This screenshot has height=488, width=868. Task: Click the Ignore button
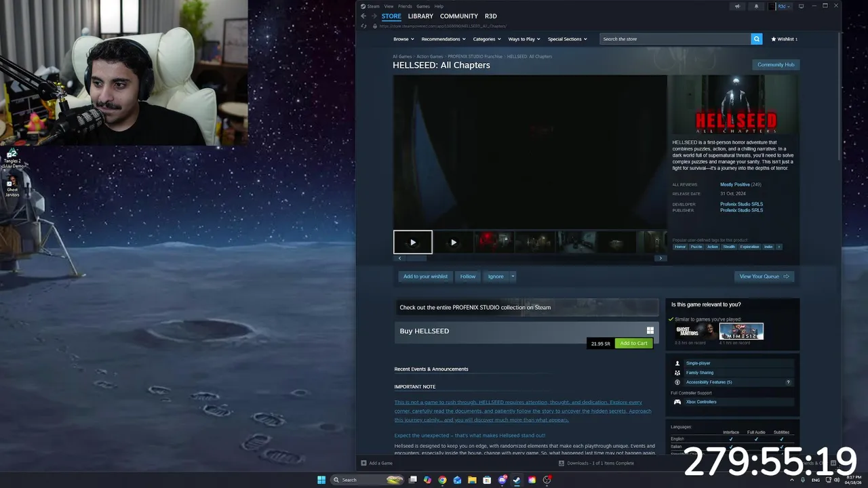(x=496, y=277)
